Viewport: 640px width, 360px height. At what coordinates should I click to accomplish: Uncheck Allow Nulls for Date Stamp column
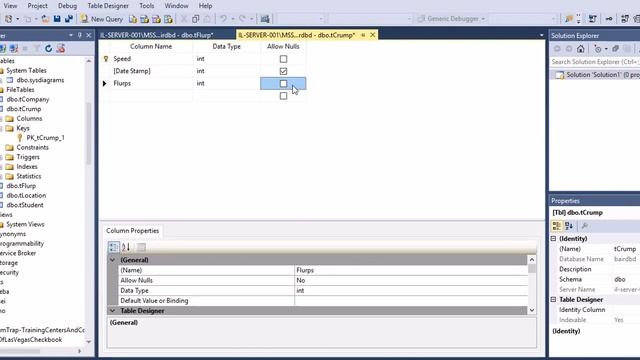click(x=283, y=71)
